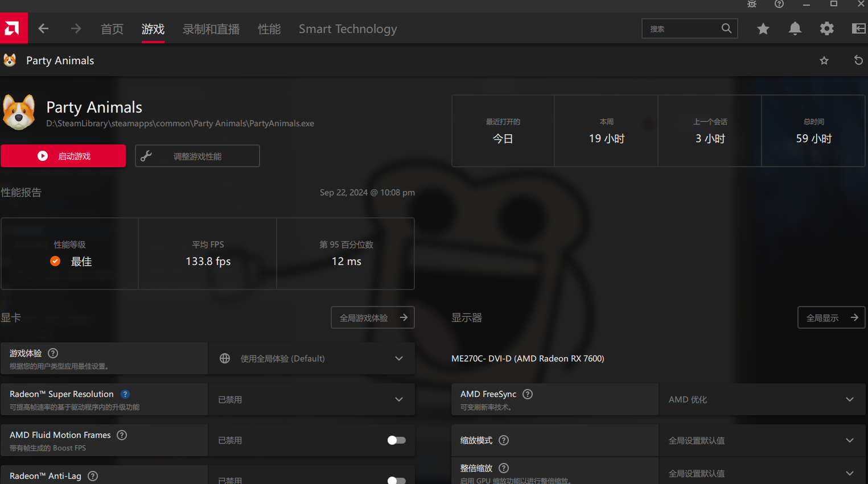Click the ME270C- DVI-D display name
The width and height of the screenshot is (868, 484).
(528, 358)
